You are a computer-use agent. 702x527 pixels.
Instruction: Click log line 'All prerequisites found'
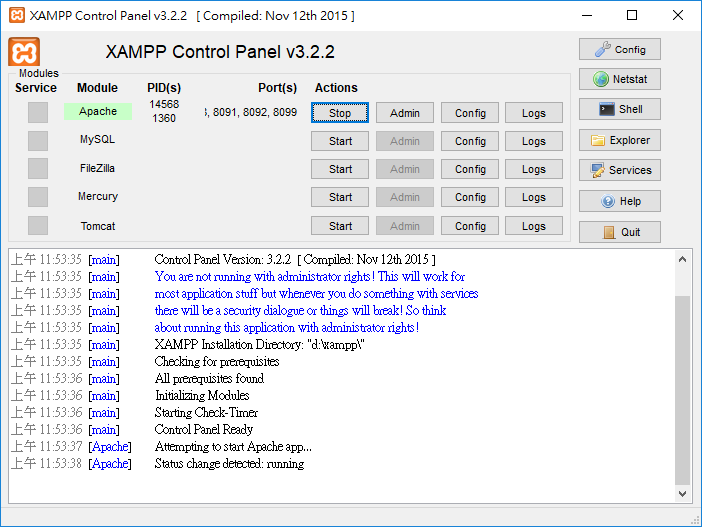pyautogui.click(x=209, y=378)
